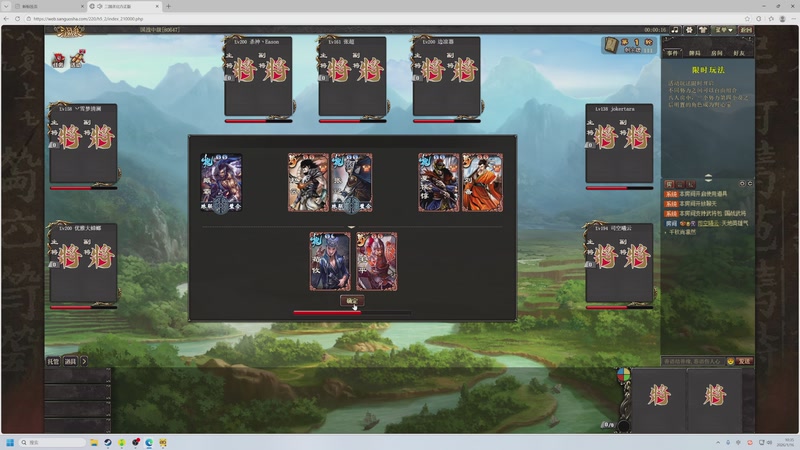Open the game settings gear icon

click(689, 30)
